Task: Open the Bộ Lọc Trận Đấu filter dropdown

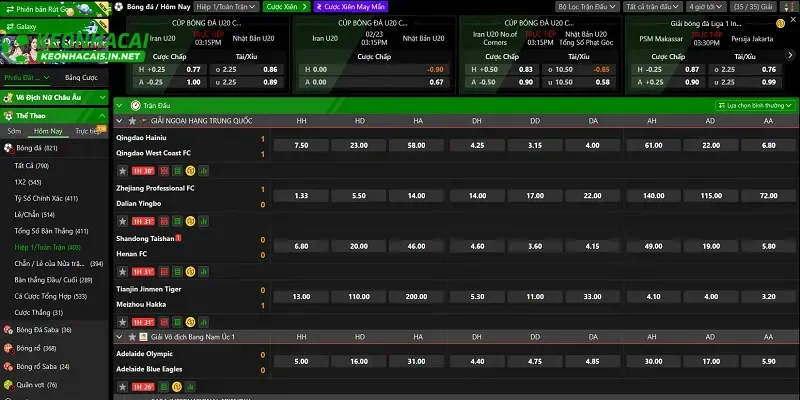Action: pos(589,6)
